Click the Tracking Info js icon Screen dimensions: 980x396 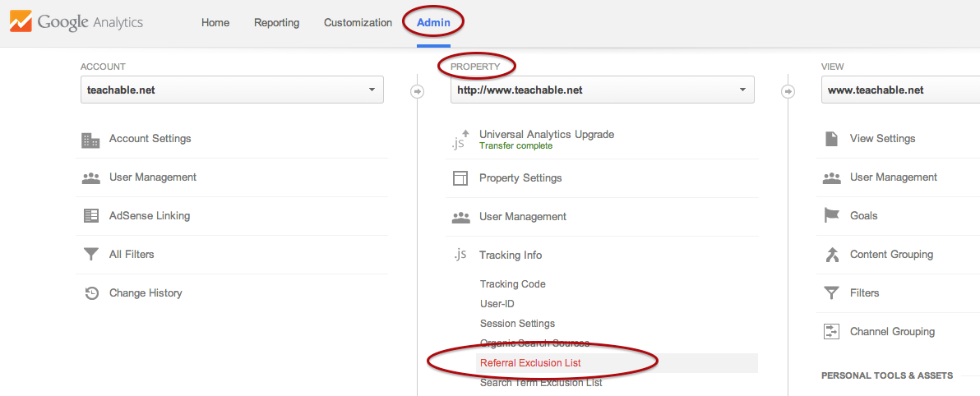pos(460,254)
